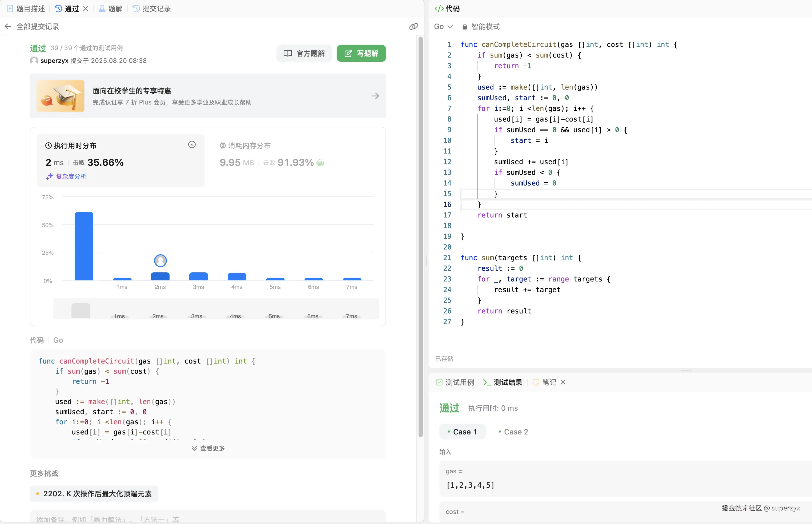The image size is (812, 524).
Task: Open arrow on student discount banner
Action: (x=375, y=96)
